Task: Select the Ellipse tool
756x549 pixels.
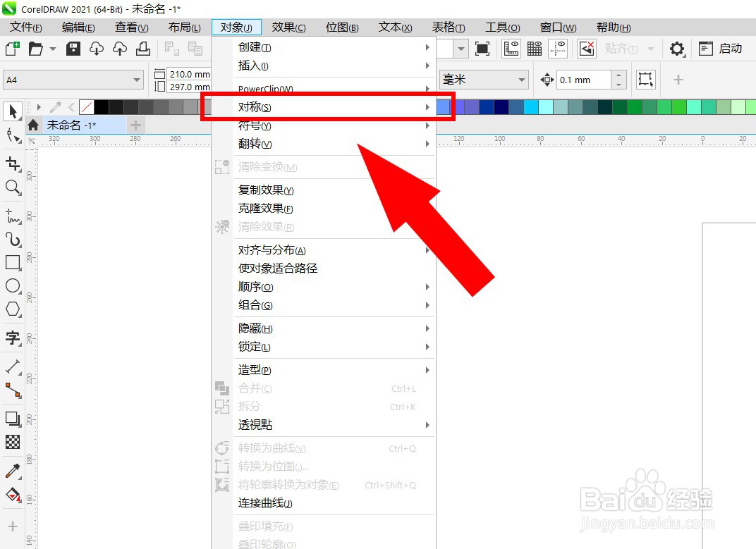Action: (x=13, y=286)
